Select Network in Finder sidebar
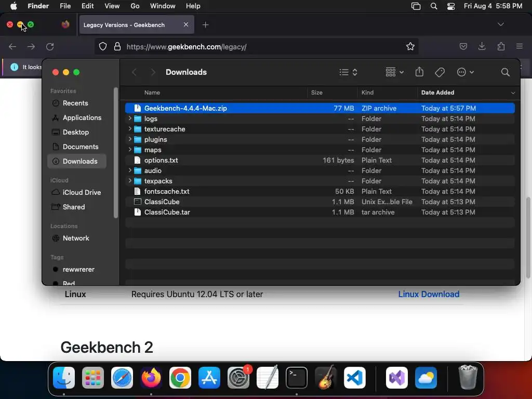The height and width of the screenshot is (399, 532). coord(77,238)
